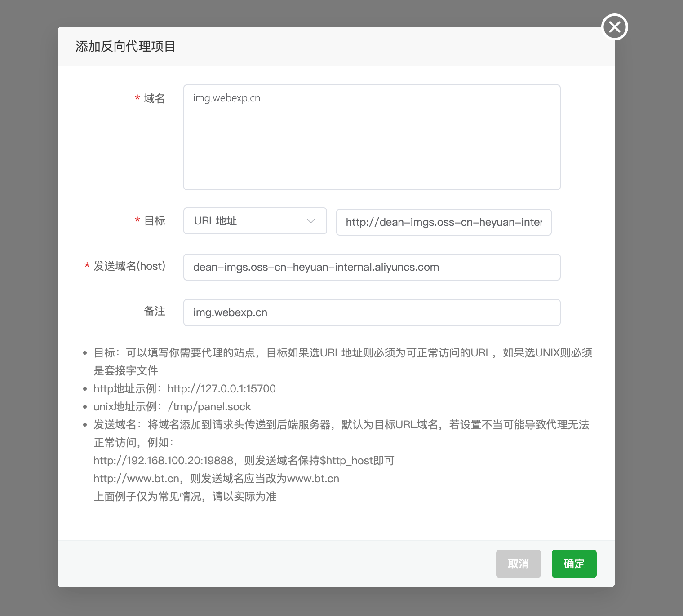This screenshot has width=683, height=616.
Task: Select the unix socket example /tmp/panel.sock
Action: pyautogui.click(x=209, y=406)
